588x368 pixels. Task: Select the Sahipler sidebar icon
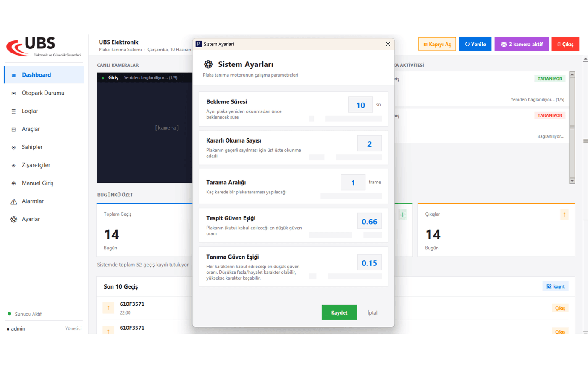tap(13, 148)
